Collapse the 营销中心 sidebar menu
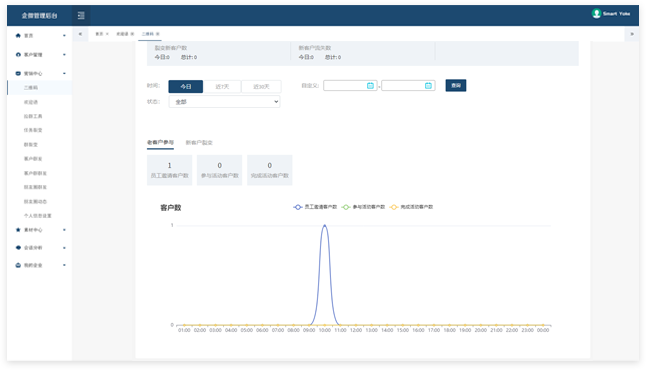Image resolution: width=646 pixels, height=370 pixels. click(x=64, y=73)
